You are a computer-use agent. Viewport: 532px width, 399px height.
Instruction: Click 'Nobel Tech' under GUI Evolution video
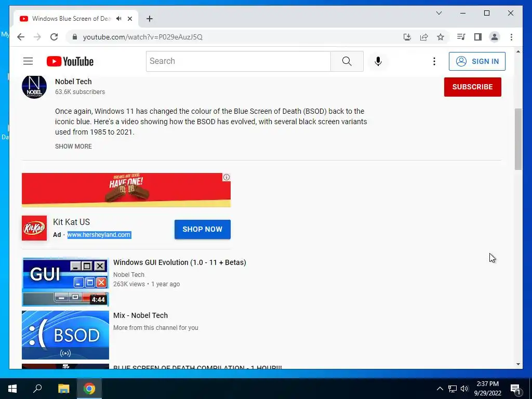pos(129,275)
